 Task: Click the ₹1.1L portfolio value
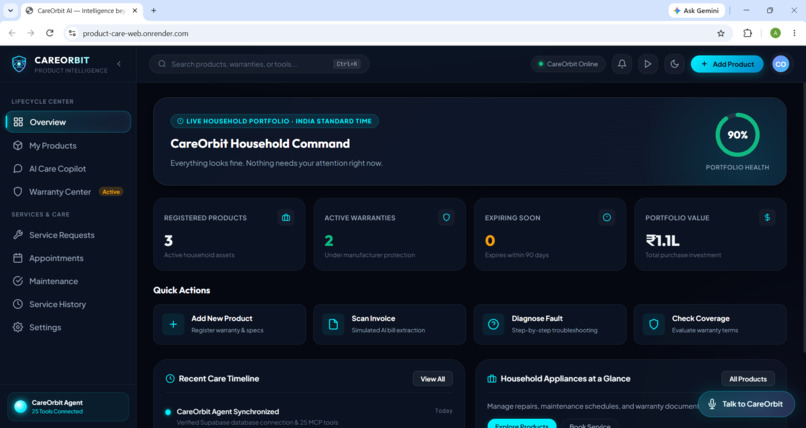(663, 240)
